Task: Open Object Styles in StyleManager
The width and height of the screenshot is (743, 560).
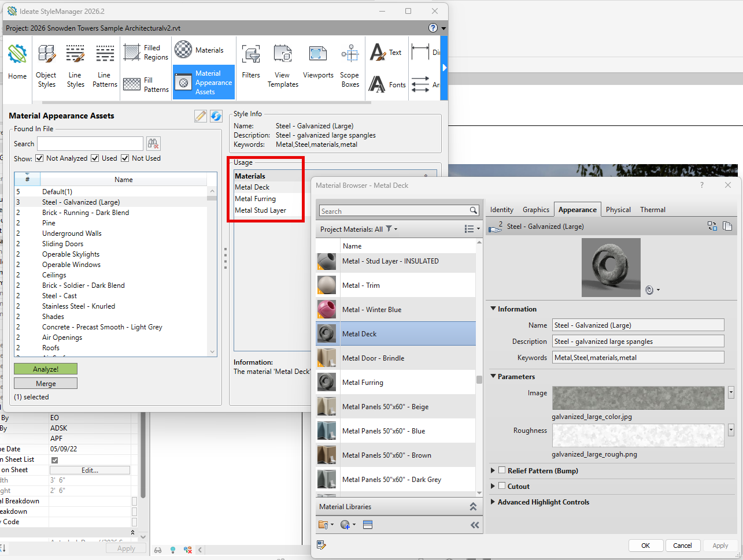Action: click(46, 66)
